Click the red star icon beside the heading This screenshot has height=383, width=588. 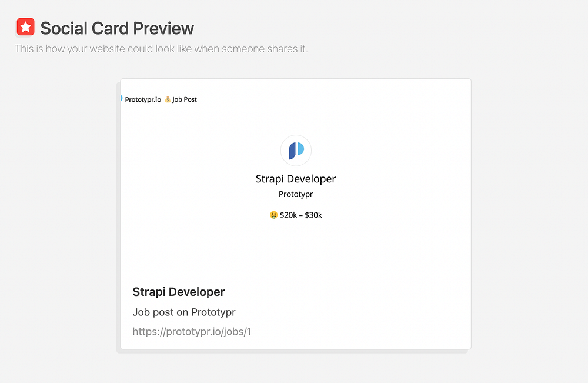pyautogui.click(x=25, y=28)
